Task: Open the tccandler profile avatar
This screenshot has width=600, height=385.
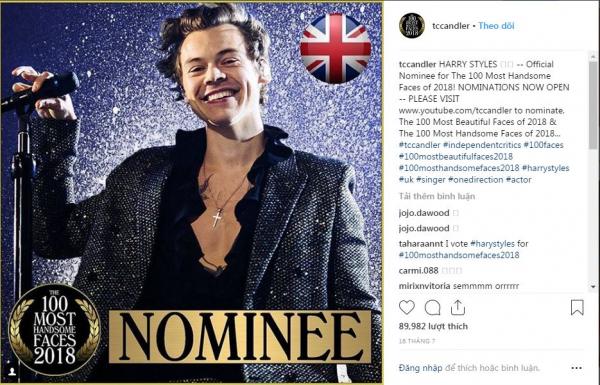Action: pyautogui.click(x=412, y=26)
